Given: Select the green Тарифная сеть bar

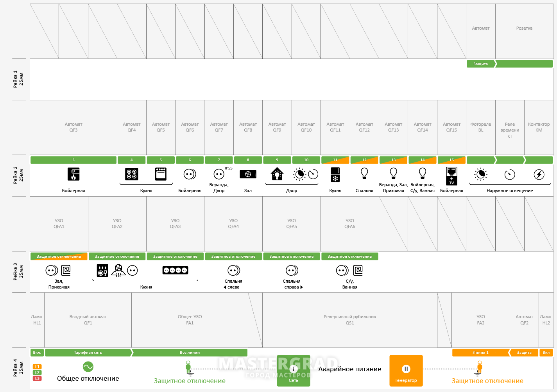Looking at the screenshot, I should [88, 353].
